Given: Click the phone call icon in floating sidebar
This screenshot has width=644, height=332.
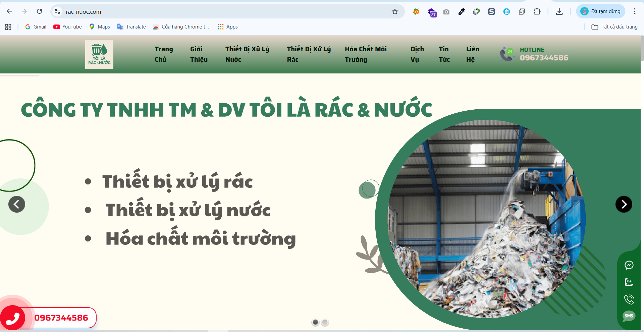Looking at the screenshot, I should click(629, 299).
